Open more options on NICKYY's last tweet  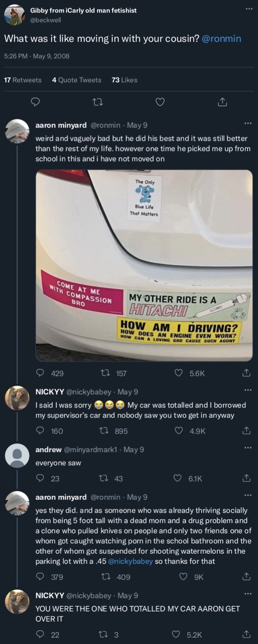(248, 594)
